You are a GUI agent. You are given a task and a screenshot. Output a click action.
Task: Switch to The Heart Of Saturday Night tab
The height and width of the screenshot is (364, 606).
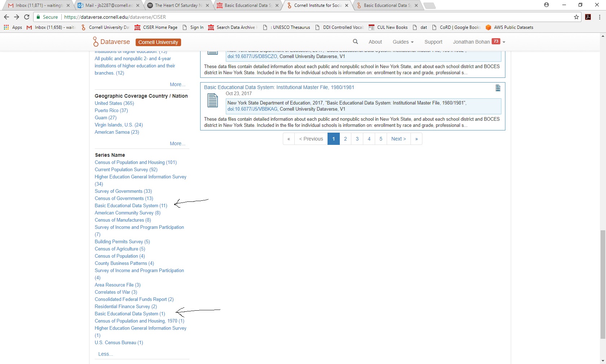pos(178,5)
